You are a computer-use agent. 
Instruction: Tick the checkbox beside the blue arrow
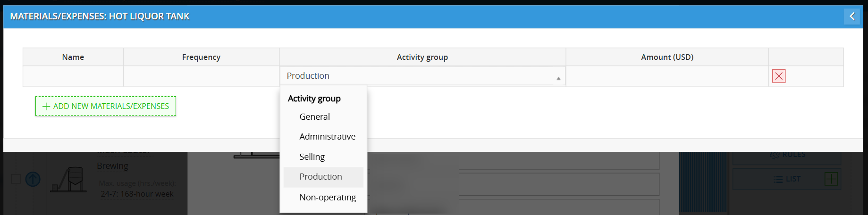(16, 179)
